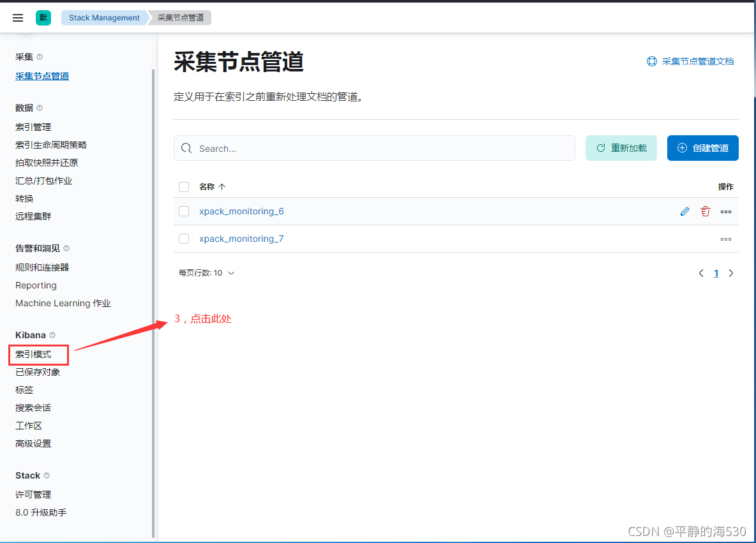756x543 pixels.
Task: Open 索引管理 in sidebar
Action: [33, 127]
